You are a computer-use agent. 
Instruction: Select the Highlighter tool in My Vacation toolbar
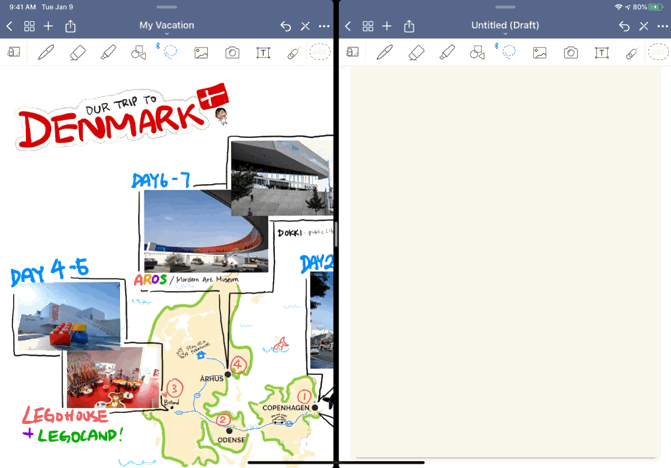coord(108,52)
